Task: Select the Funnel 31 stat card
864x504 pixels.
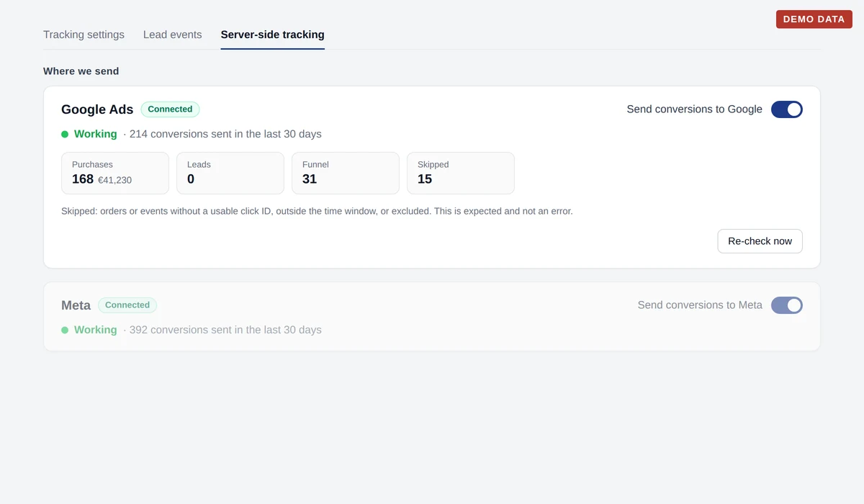Action: coord(346,173)
